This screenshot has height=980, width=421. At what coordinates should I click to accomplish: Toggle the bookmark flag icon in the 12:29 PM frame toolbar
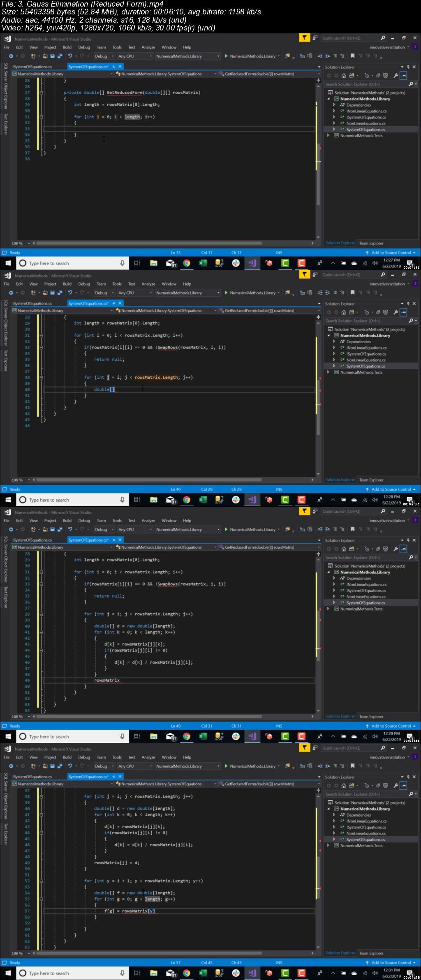coord(352,530)
